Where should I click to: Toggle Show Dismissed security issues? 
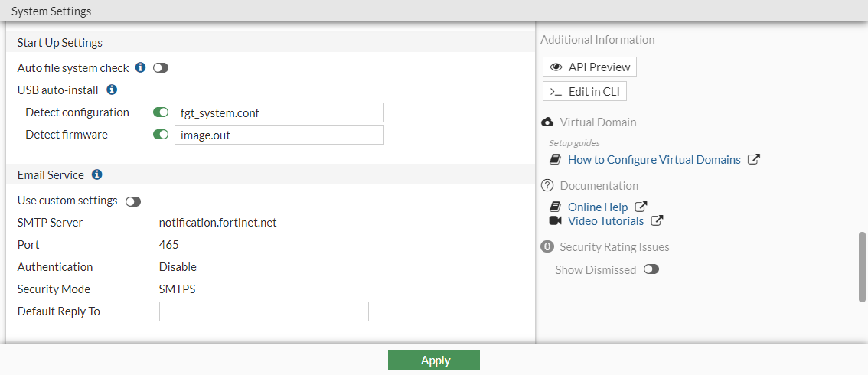(651, 269)
